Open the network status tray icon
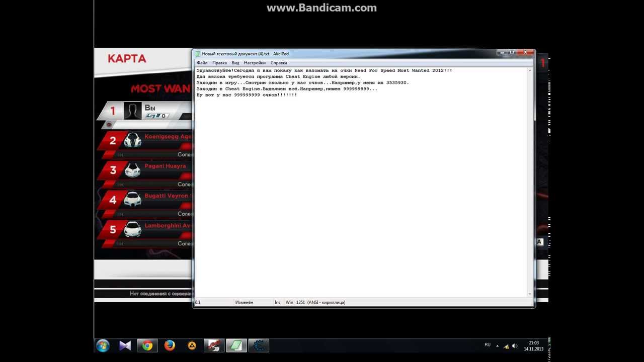 [506, 346]
